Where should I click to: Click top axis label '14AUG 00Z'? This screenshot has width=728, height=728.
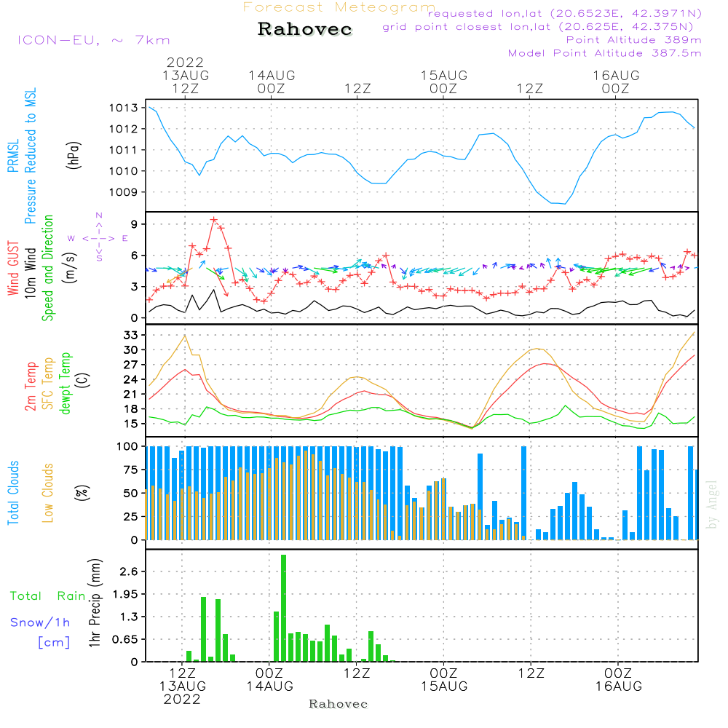(272, 82)
